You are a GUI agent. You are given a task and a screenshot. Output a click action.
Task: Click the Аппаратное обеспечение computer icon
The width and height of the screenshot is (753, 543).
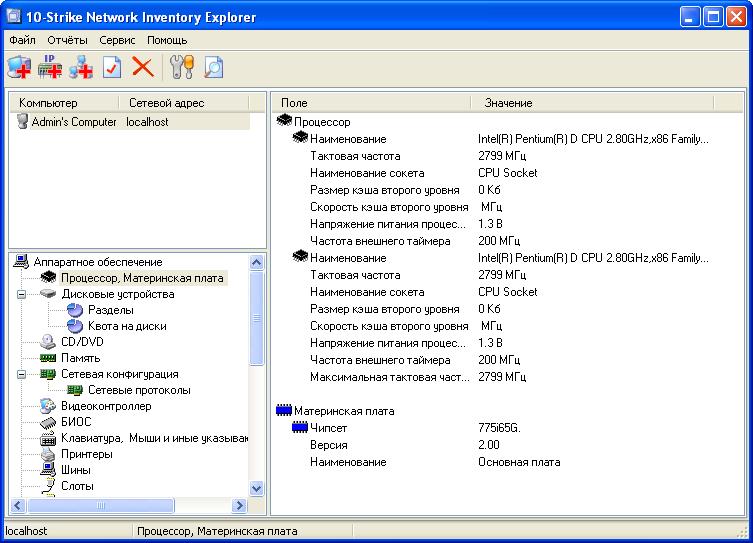[x=21, y=262]
